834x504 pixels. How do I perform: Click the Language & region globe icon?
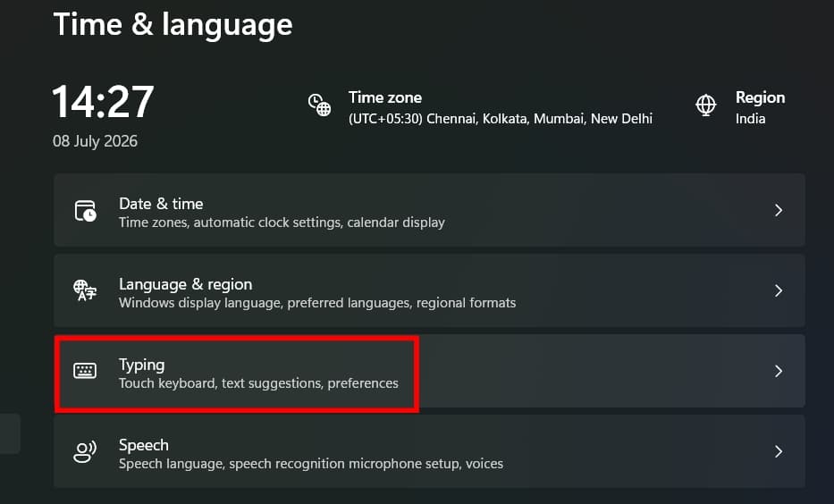(x=85, y=290)
